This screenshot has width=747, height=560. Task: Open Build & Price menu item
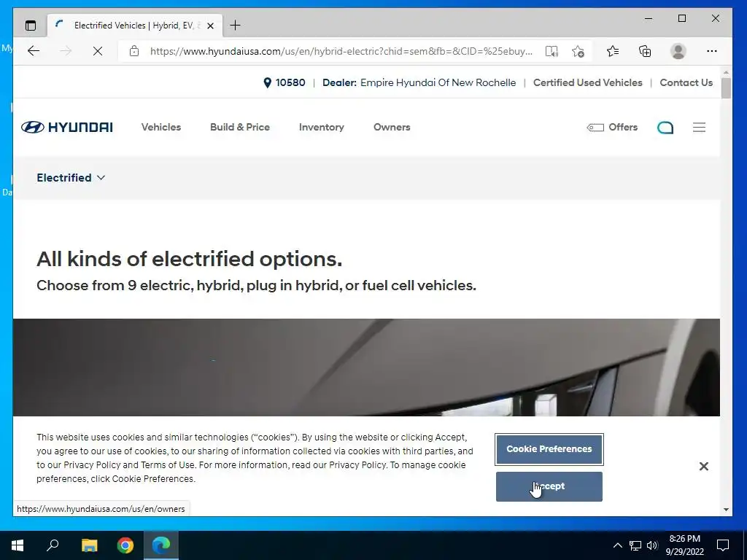(x=239, y=127)
